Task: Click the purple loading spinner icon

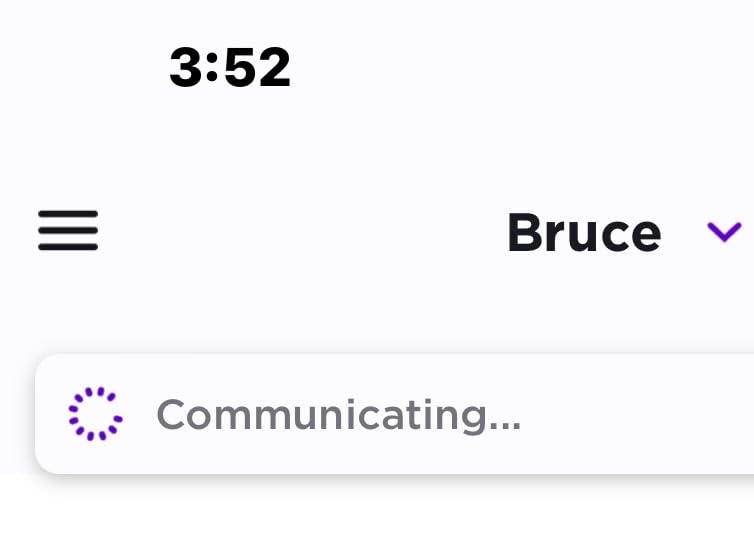Action: 95,413
